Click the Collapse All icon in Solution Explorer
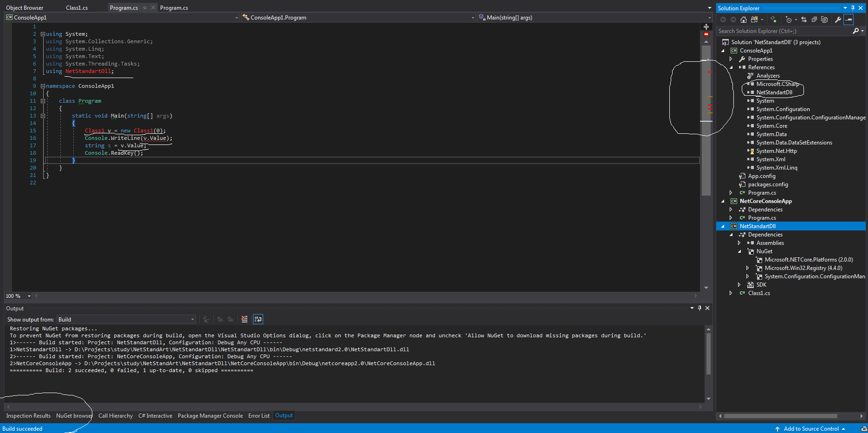The image size is (868, 433). click(814, 20)
